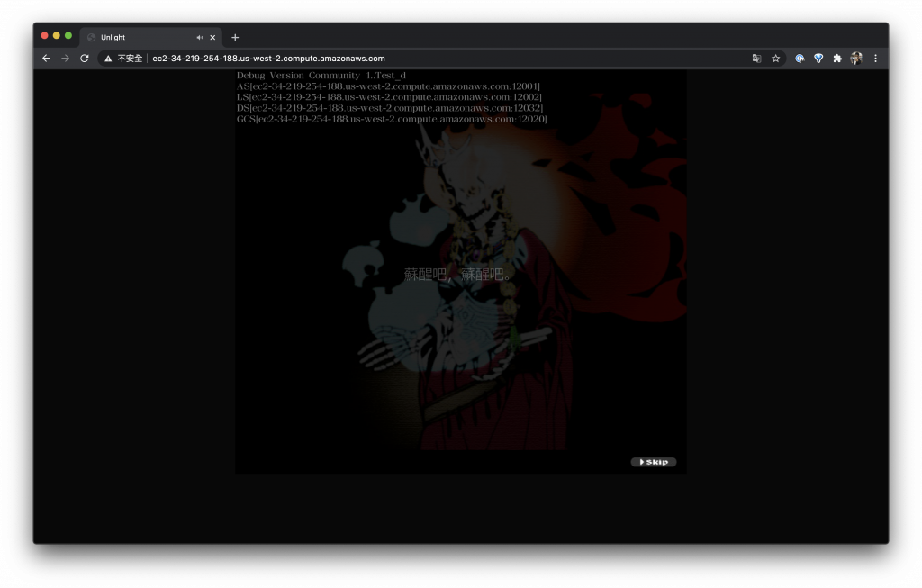This screenshot has width=922, height=588.
Task: Click the AS server address line
Action: tap(388, 86)
